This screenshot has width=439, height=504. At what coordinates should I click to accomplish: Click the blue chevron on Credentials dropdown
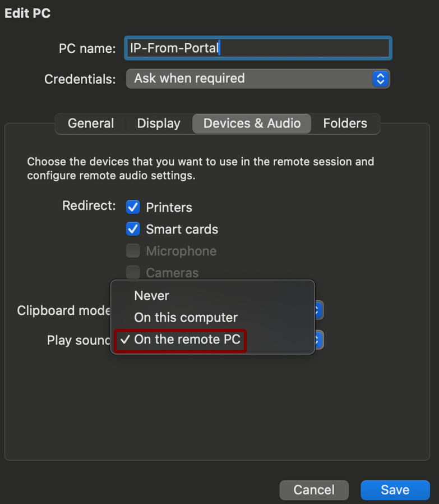tap(380, 79)
